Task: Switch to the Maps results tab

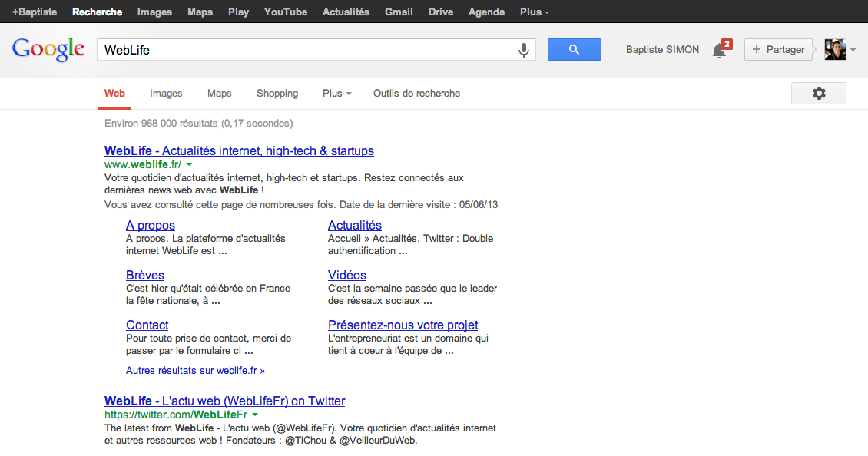Action: [219, 94]
